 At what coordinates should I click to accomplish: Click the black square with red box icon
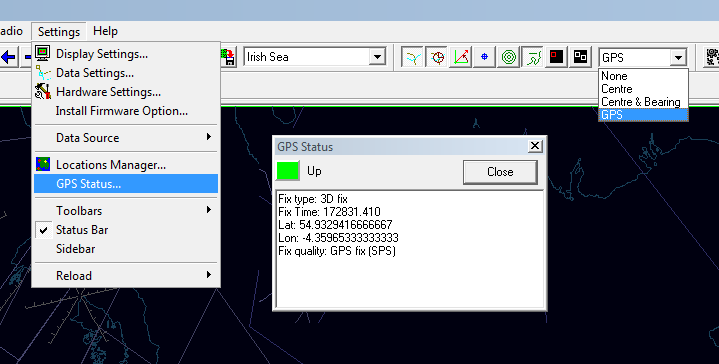(x=557, y=57)
